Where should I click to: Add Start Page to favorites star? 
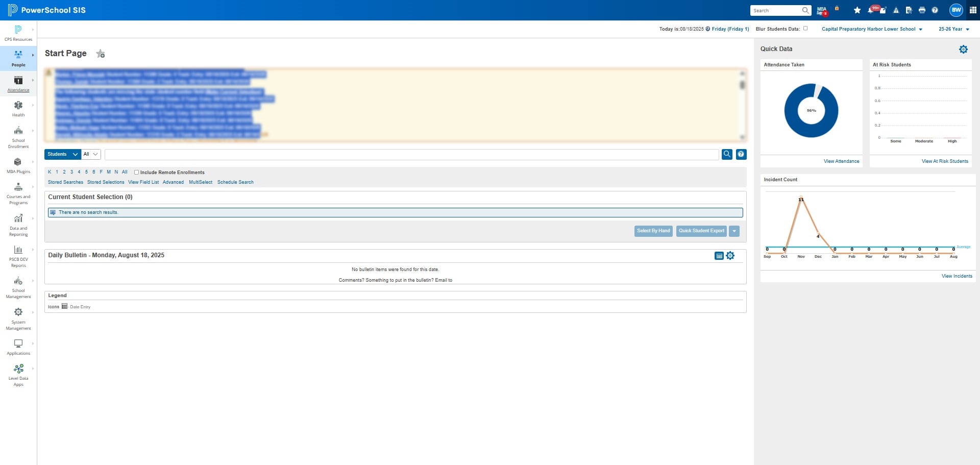point(101,54)
